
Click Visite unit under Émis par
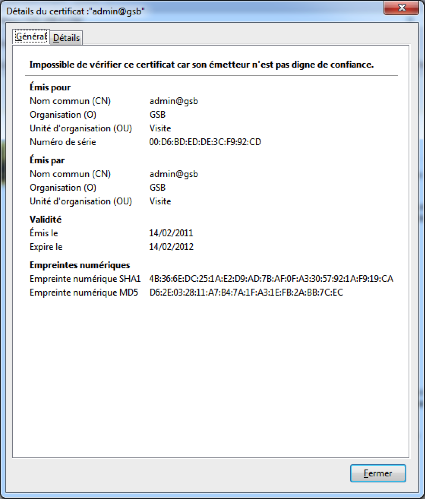(160, 201)
